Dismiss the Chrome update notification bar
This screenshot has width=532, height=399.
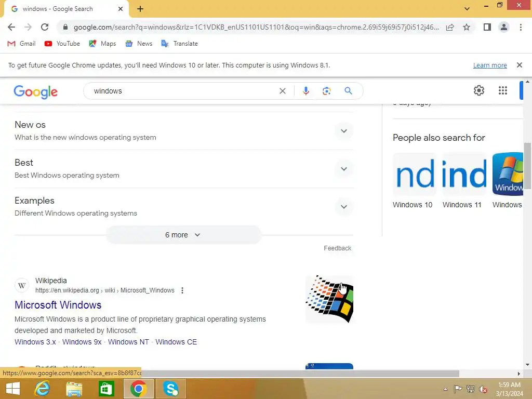point(519,65)
